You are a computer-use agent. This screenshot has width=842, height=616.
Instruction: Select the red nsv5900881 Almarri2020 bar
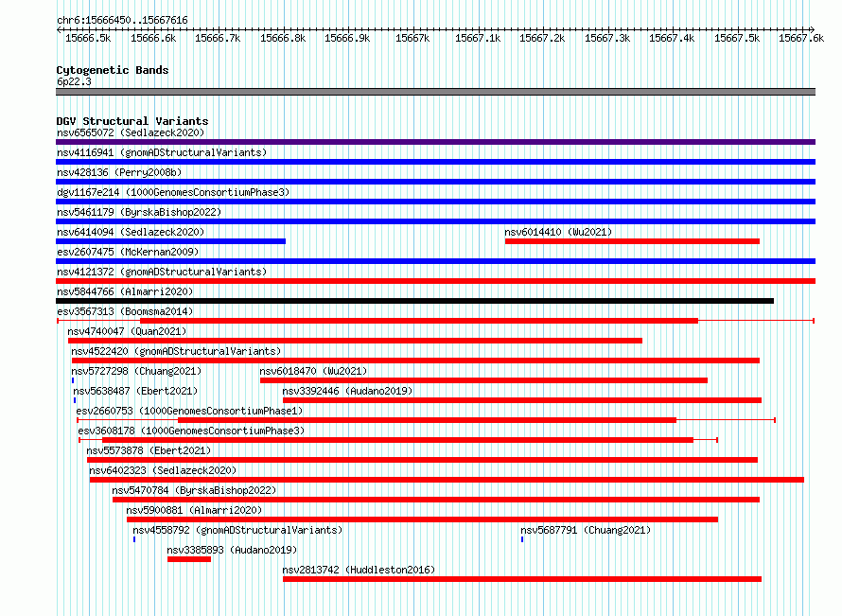pyautogui.click(x=422, y=519)
